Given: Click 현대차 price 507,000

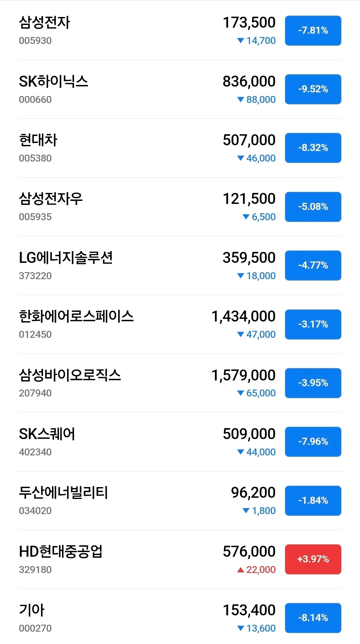Looking at the screenshot, I should point(249,140).
